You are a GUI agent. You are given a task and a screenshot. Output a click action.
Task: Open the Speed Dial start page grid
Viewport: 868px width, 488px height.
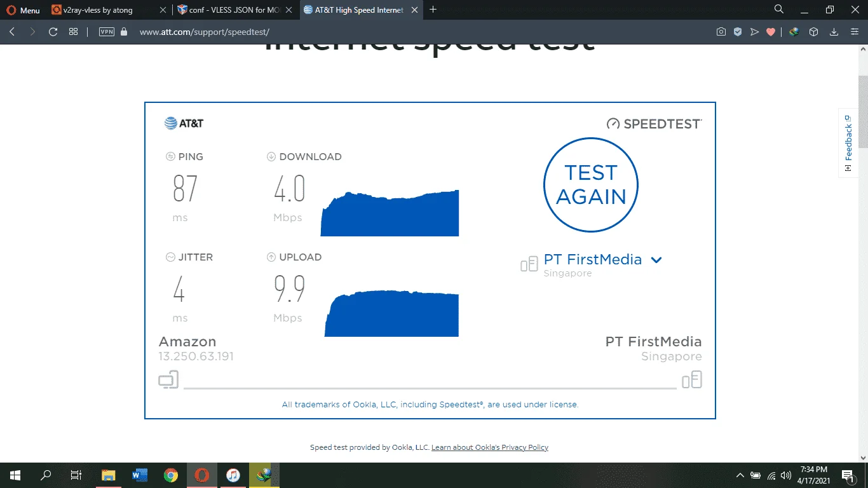(73, 32)
